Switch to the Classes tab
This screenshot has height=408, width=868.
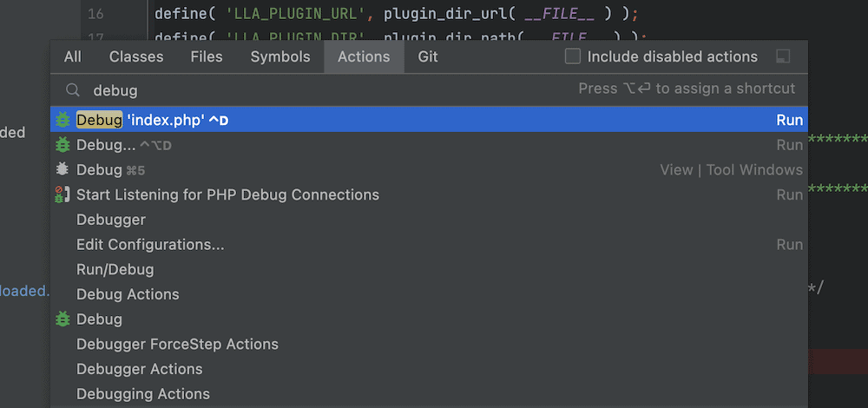coord(136,56)
